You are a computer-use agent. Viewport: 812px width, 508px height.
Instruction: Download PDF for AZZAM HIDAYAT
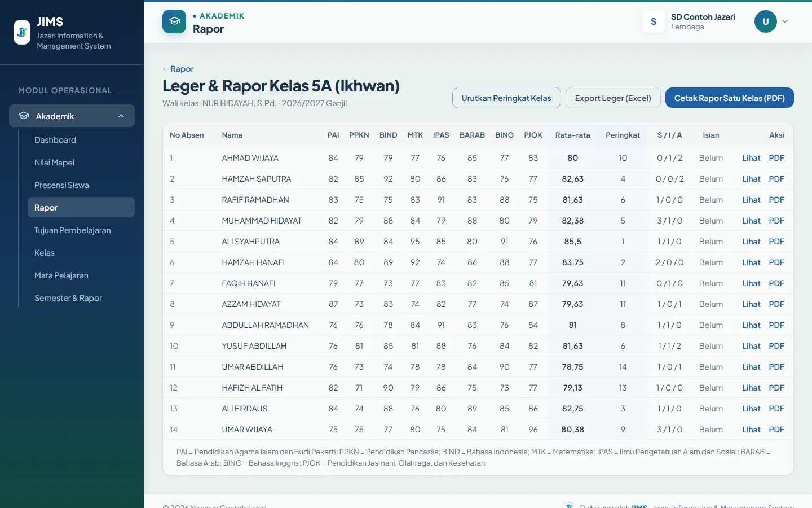[776, 304]
